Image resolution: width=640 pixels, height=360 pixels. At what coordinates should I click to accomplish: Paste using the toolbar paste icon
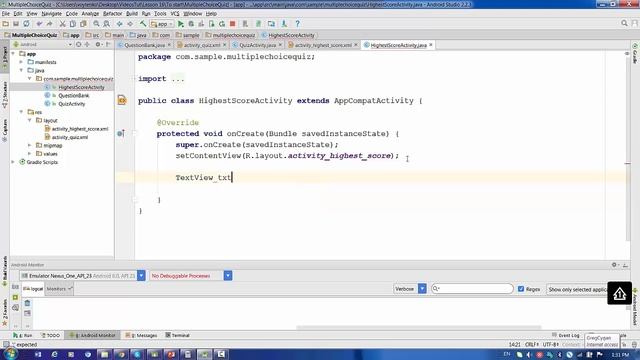(83, 24)
